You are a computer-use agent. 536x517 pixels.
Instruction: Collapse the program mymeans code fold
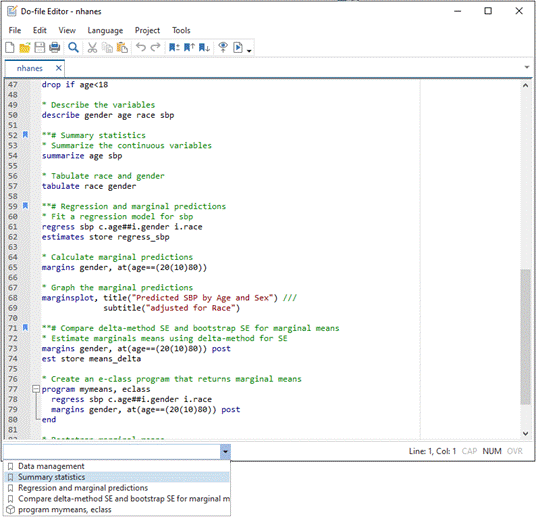click(x=36, y=389)
